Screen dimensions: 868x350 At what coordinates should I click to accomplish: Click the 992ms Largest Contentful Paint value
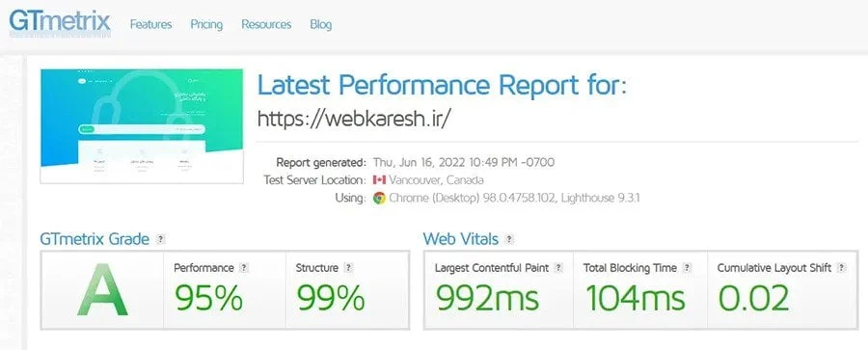tap(487, 298)
